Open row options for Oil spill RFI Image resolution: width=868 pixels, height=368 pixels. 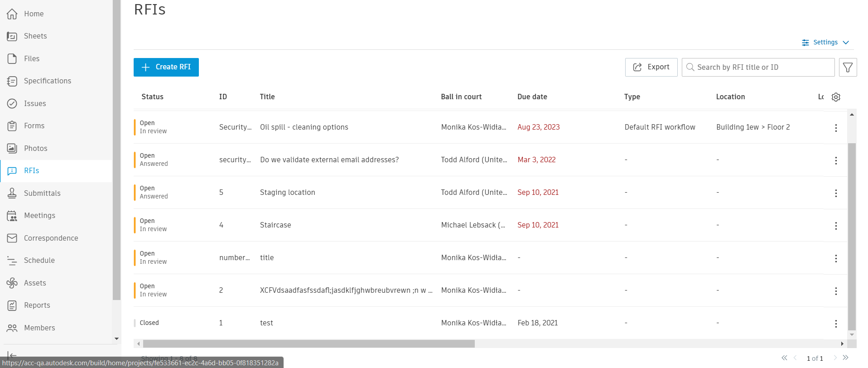click(x=836, y=128)
